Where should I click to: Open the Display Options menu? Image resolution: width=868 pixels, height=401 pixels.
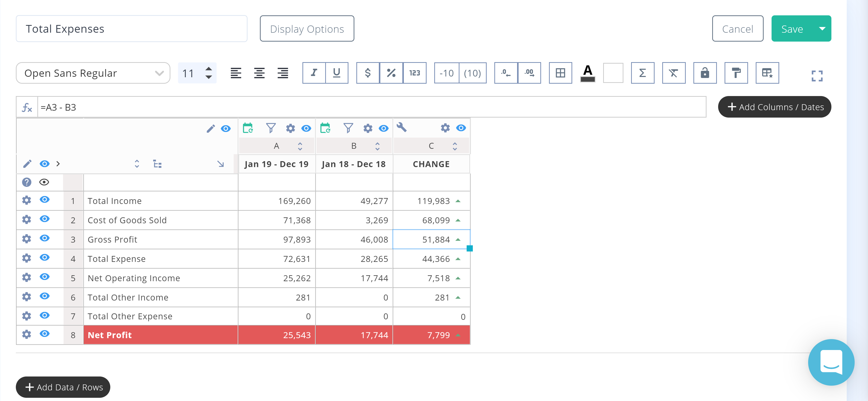[307, 29]
